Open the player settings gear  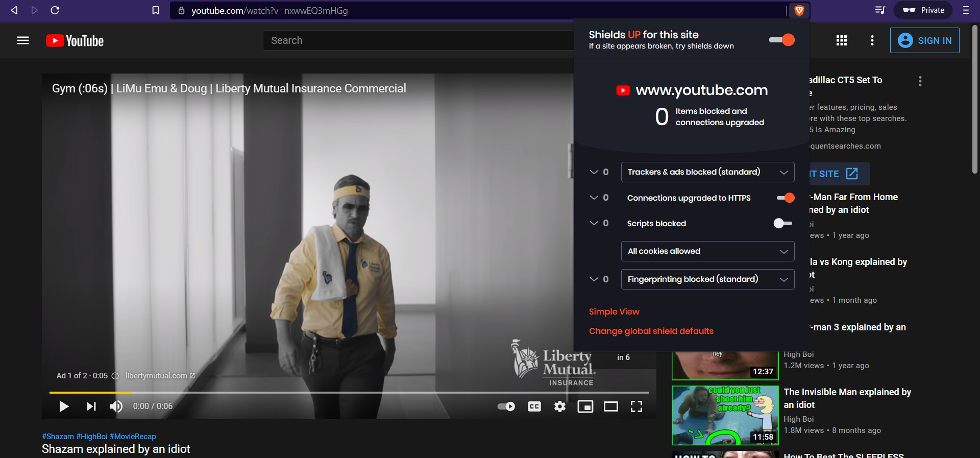(560, 406)
